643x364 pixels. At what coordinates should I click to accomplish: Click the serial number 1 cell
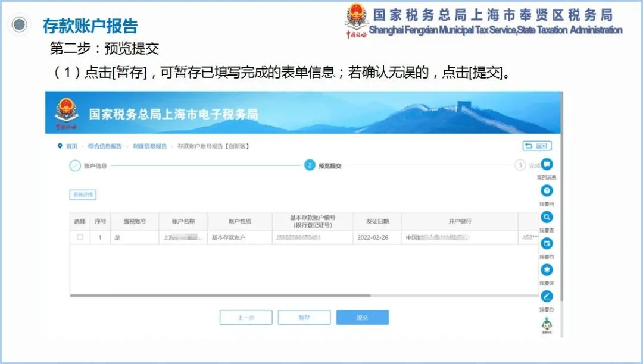coord(100,237)
